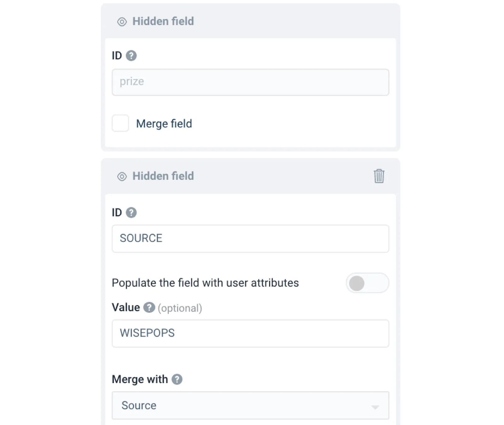The image size is (504, 425).
Task: Click the Merge with help icon
Action: click(177, 379)
